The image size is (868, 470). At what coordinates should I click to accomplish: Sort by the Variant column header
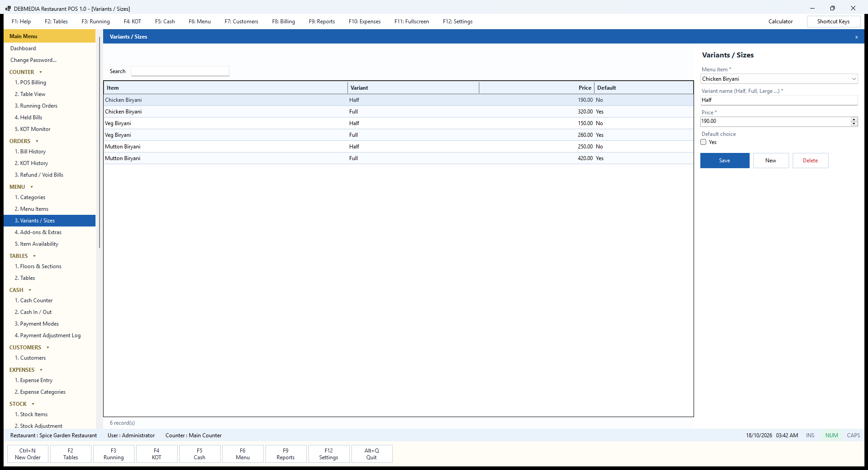(x=413, y=88)
